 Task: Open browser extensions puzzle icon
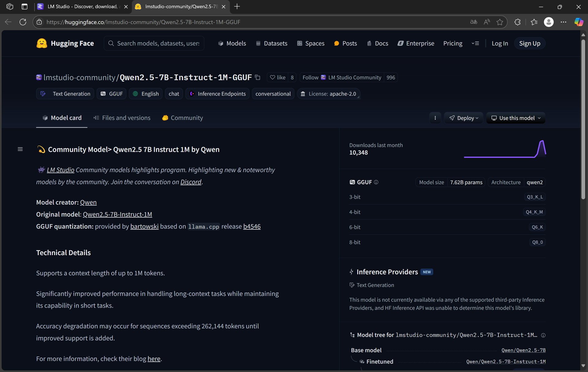pos(518,22)
